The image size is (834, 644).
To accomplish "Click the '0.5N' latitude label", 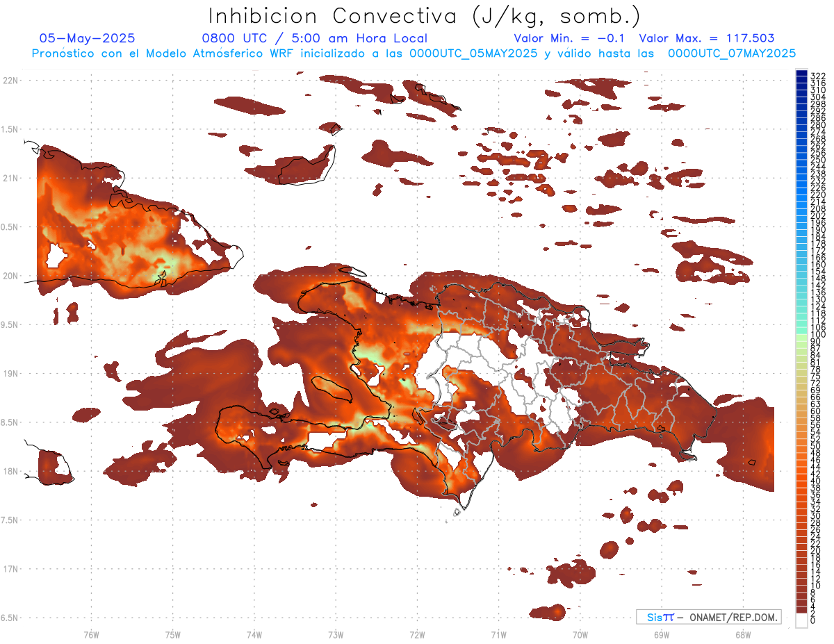I will [10, 227].
